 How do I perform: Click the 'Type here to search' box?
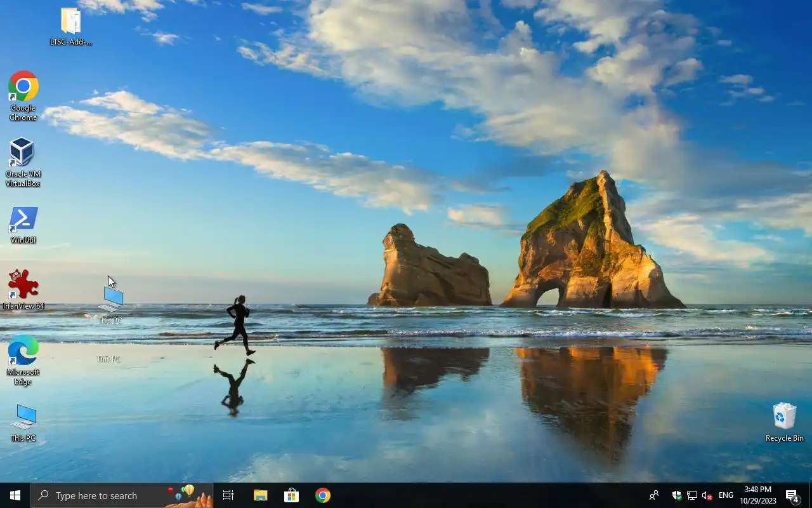(x=122, y=495)
